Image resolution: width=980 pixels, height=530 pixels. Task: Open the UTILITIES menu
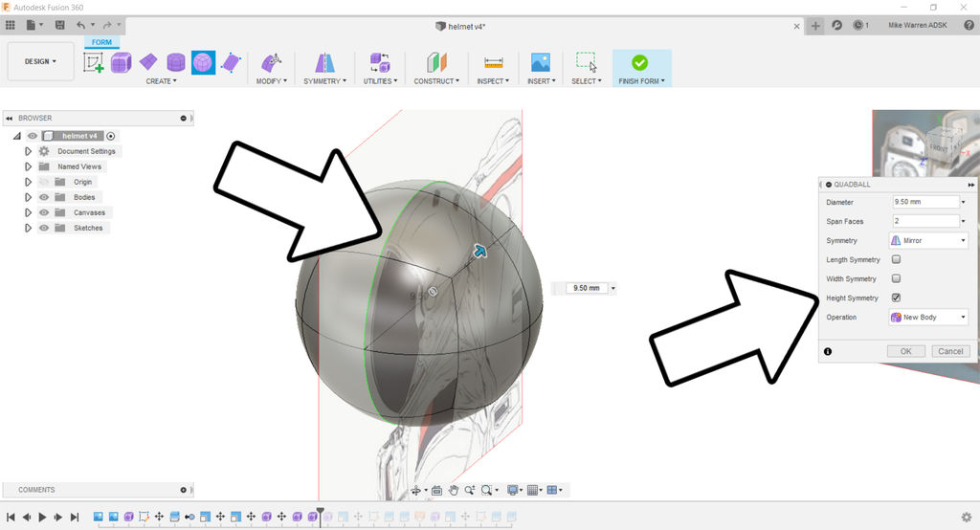click(380, 81)
